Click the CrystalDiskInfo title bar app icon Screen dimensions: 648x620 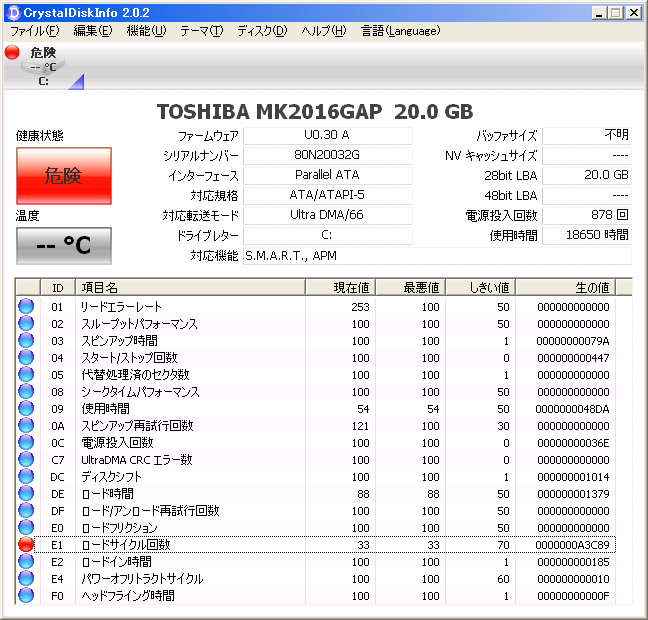coord(14,13)
